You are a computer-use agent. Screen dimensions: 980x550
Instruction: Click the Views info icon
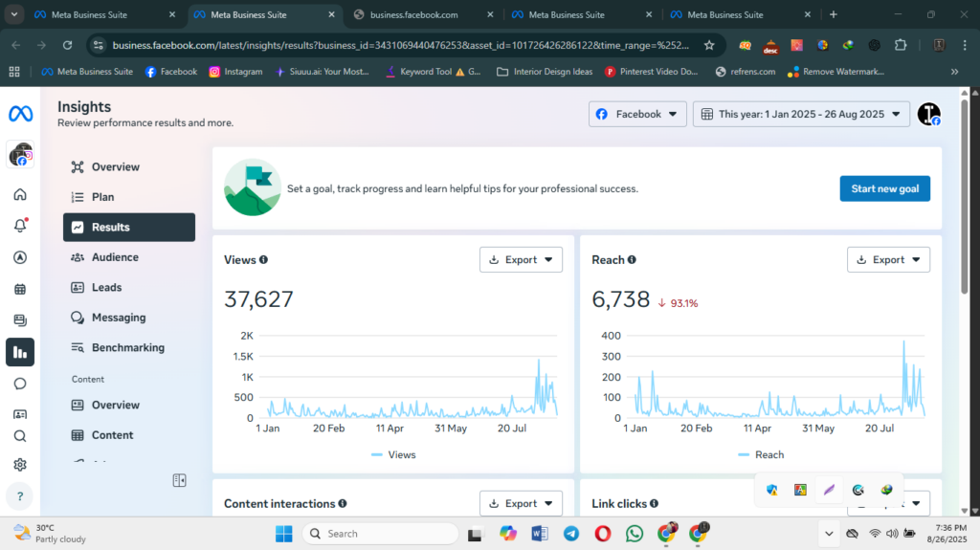[x=264, y=259]
